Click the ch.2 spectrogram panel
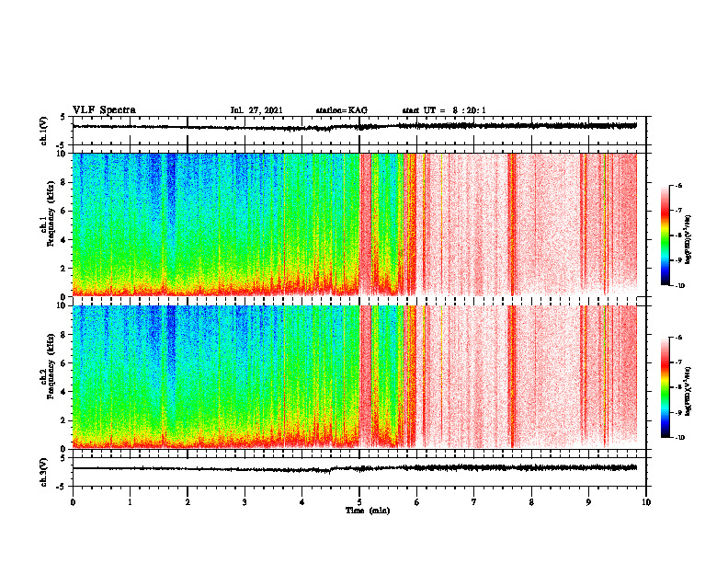This screenshot has height=563, width=728. click(355, 377)
